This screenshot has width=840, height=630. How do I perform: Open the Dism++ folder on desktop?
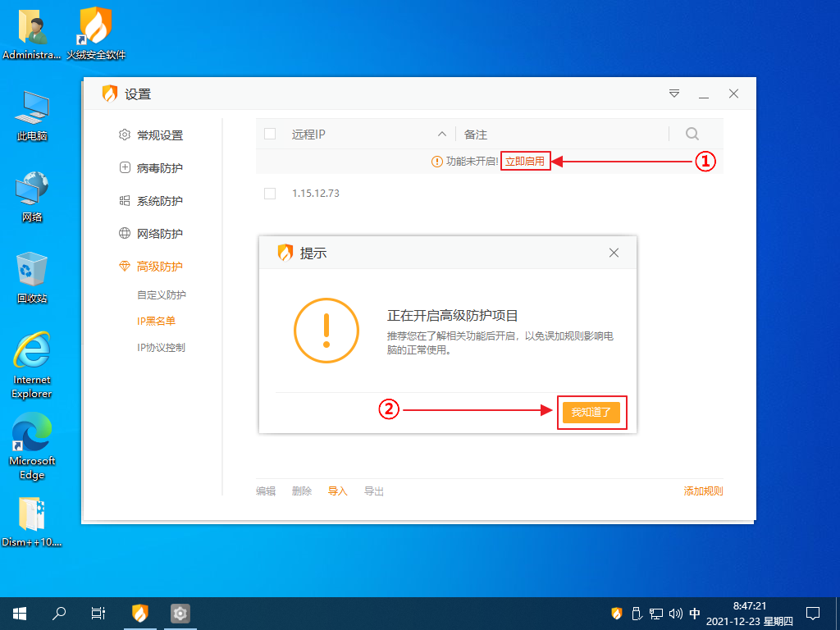pyautogui.click(x=32, y=522)
